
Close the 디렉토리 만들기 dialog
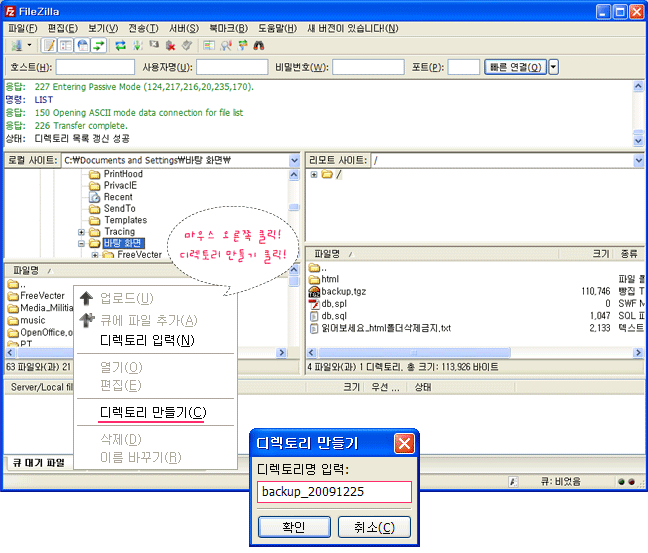pos(404,444)
